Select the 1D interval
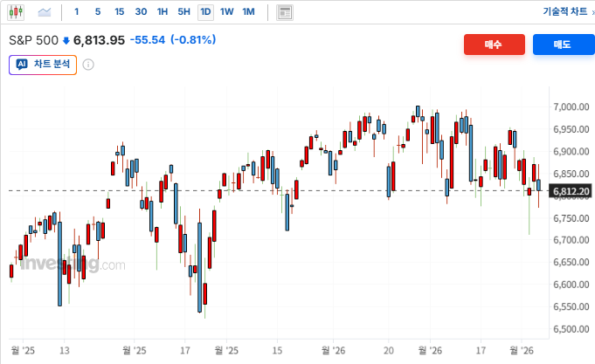Image resolution: width=595 pixels, height=364 pixels. pyautogui.click(x=205, y=12)
